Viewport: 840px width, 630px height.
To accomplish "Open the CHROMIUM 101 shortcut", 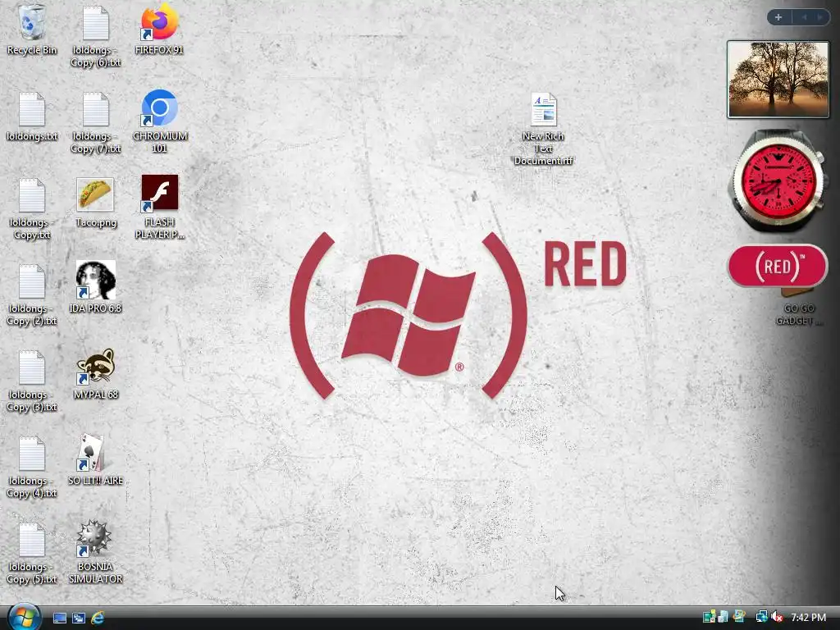I will coord(160,121).
